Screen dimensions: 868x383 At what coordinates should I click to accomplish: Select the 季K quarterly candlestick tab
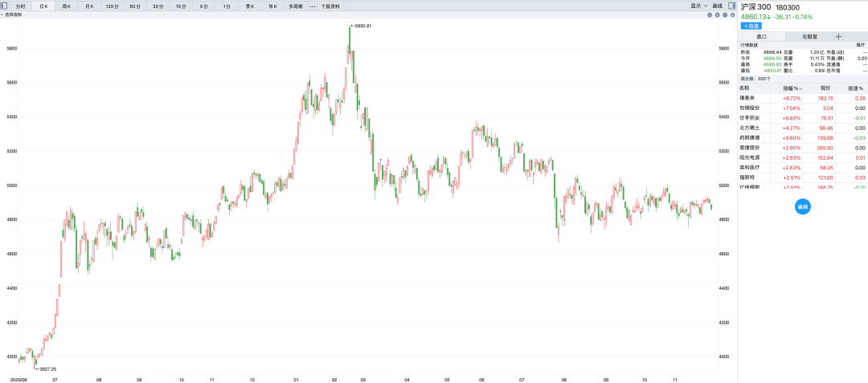250,6
